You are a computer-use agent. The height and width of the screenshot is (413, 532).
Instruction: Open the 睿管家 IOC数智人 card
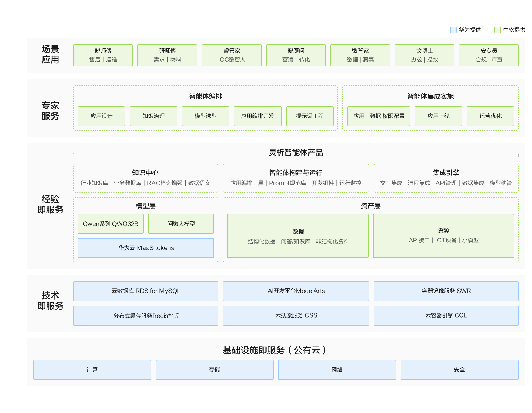click(x=231, y=55)
